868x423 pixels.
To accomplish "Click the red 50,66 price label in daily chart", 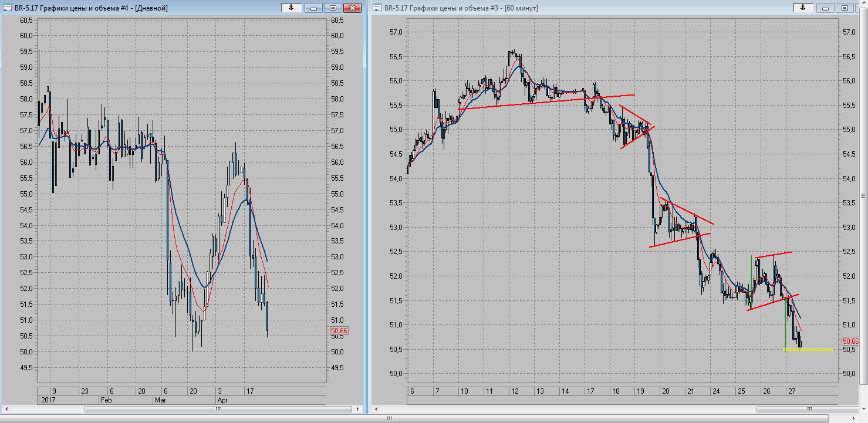I will (x=340, y=331).
